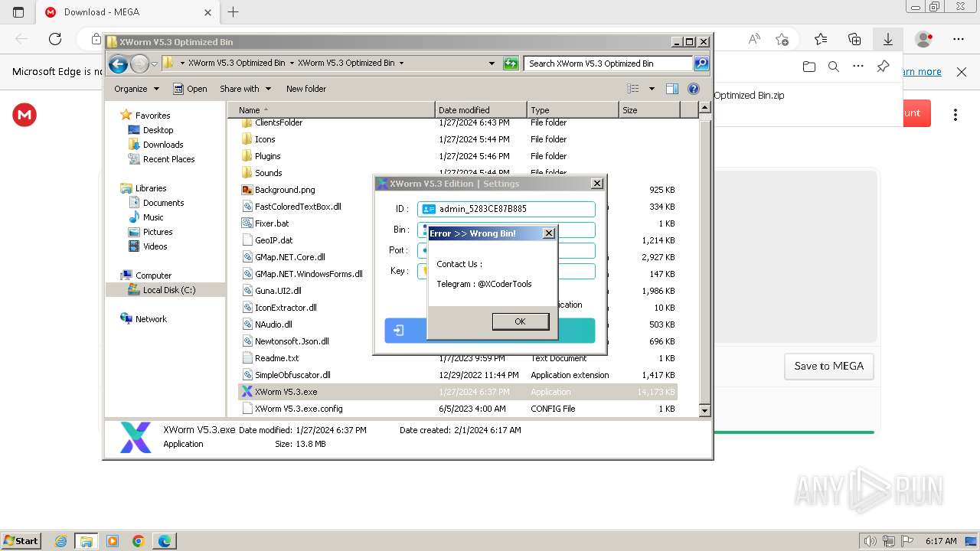
Task: Select the Fixer.bat file
Action: pos(272,223)
